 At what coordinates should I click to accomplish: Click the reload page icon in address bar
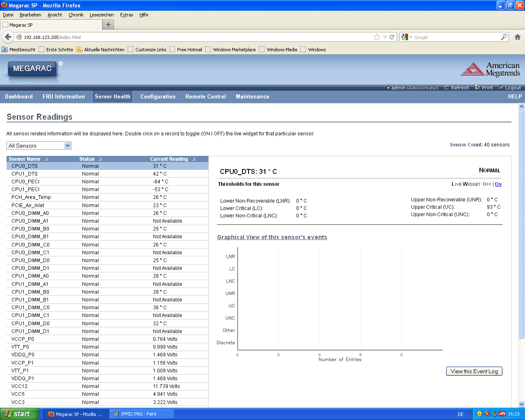coord(392,37)
